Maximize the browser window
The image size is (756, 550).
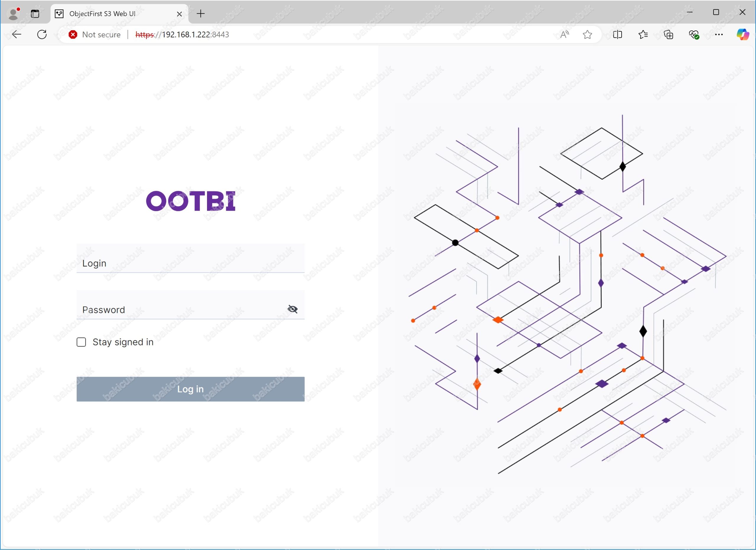coord(716,12)
